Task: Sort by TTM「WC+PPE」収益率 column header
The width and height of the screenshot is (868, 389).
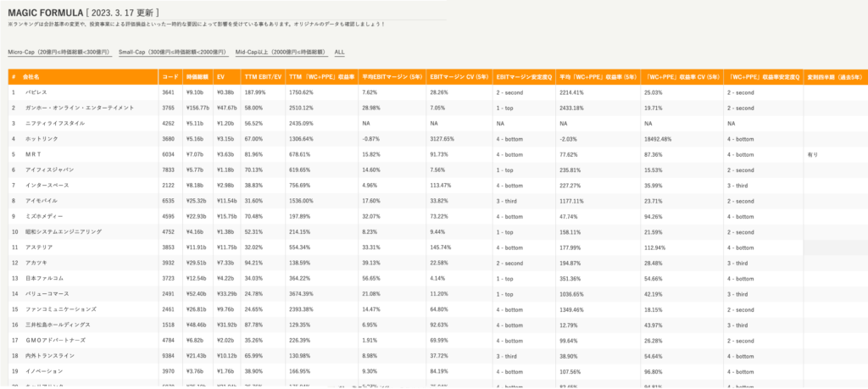Action: [321, 77]
